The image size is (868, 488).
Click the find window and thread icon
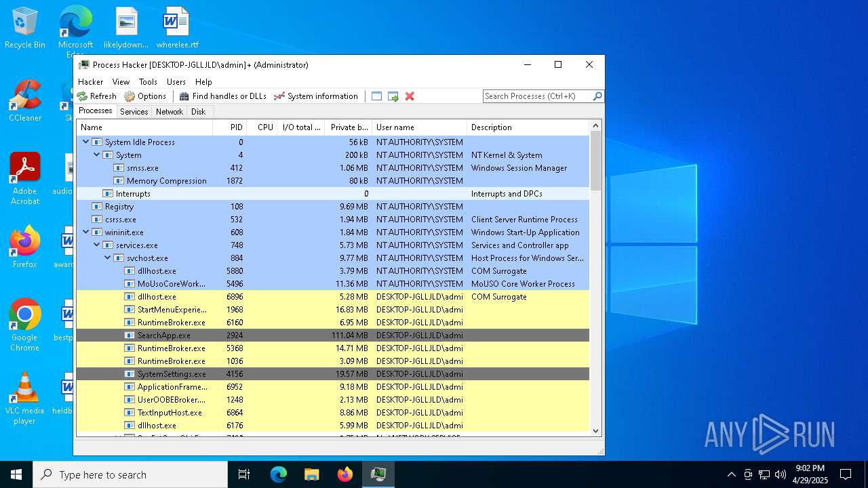393,96
